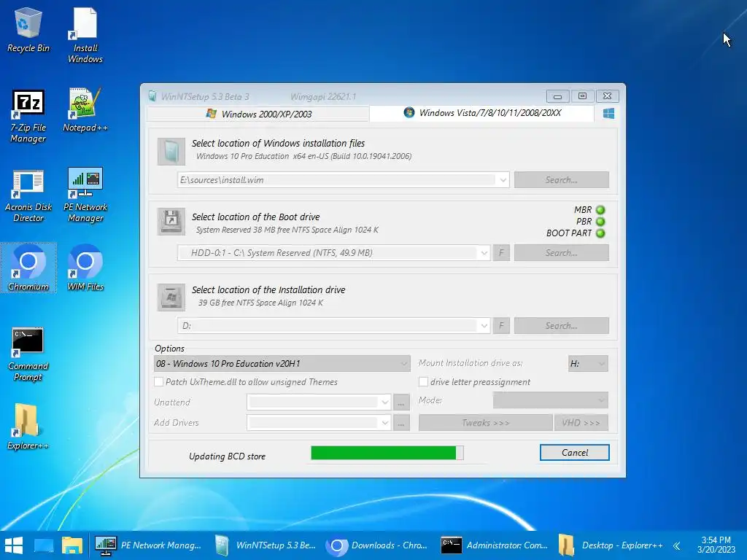Image resolution: width=747 pixels, height=560 pixels.
Task: Launch the Command Prompt desktop shortcut
Action: pyautogui.click(x=28, y=354)
